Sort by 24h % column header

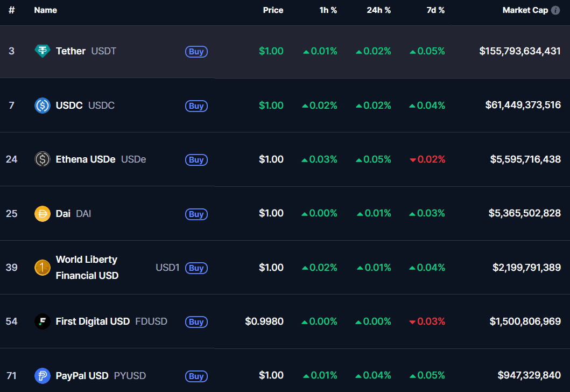378,10
